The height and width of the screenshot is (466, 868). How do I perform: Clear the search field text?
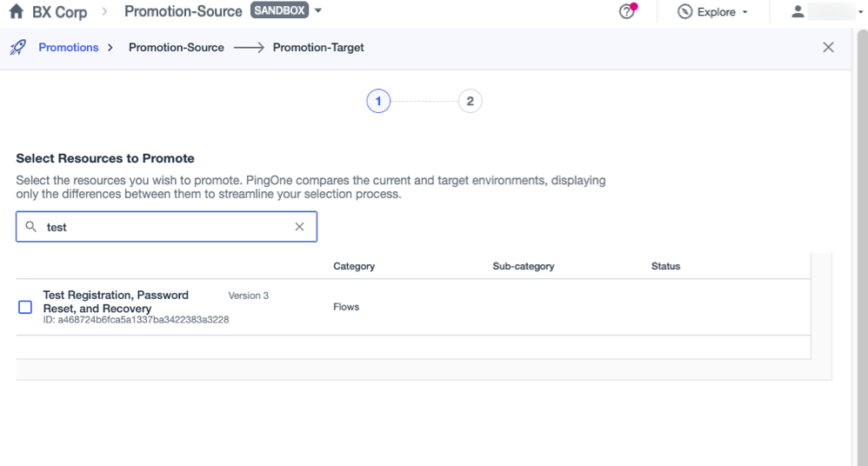pyautogui.click(x=299, y=226)
